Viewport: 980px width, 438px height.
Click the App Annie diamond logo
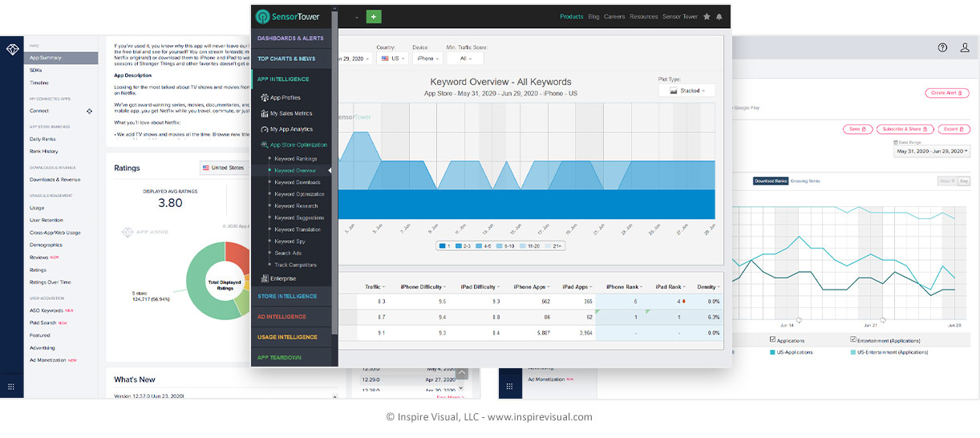coord(11,50)
